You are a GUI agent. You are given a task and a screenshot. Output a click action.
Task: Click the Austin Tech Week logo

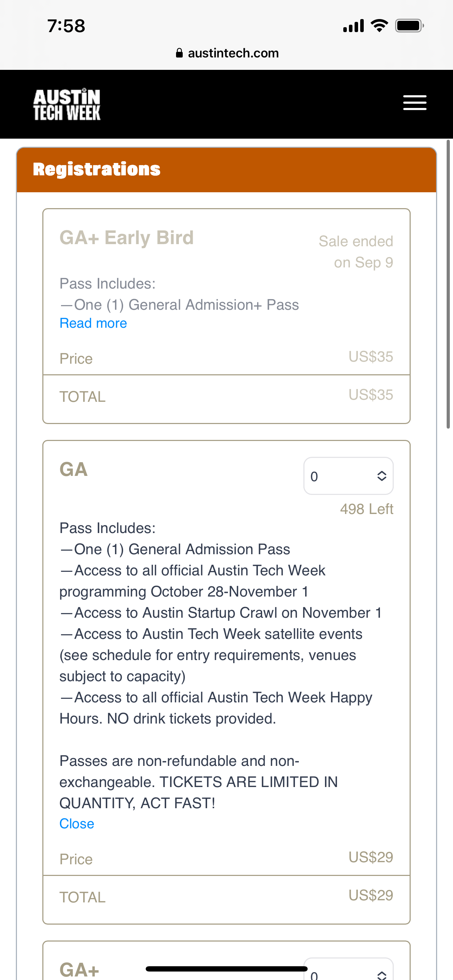pyautogui.click(x=67, y=104)
